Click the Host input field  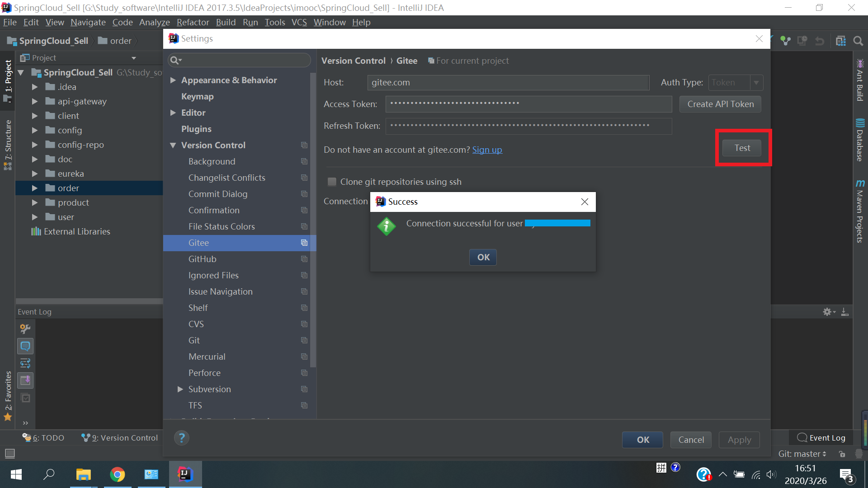[x=508, y=83]
